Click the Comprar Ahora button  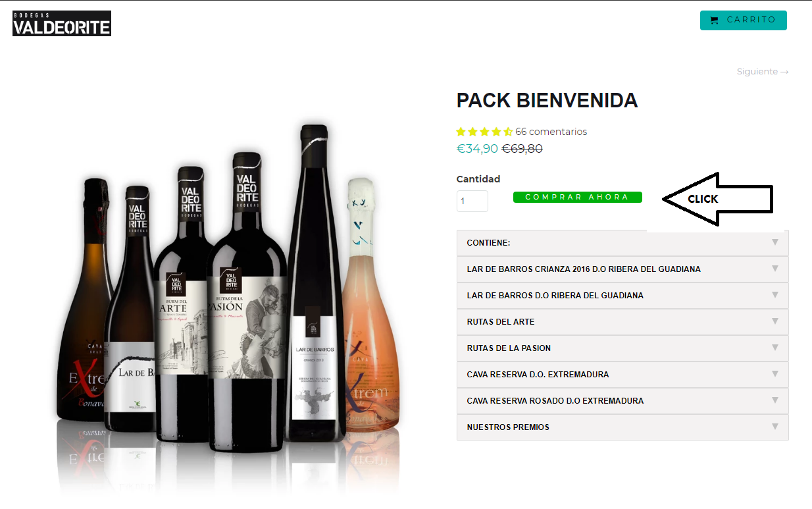[578, 198]
